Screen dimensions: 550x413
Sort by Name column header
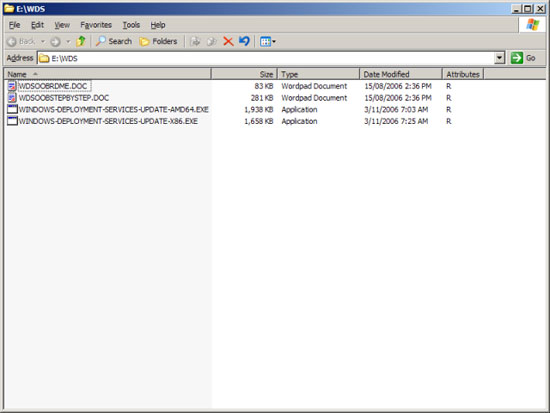107,74
